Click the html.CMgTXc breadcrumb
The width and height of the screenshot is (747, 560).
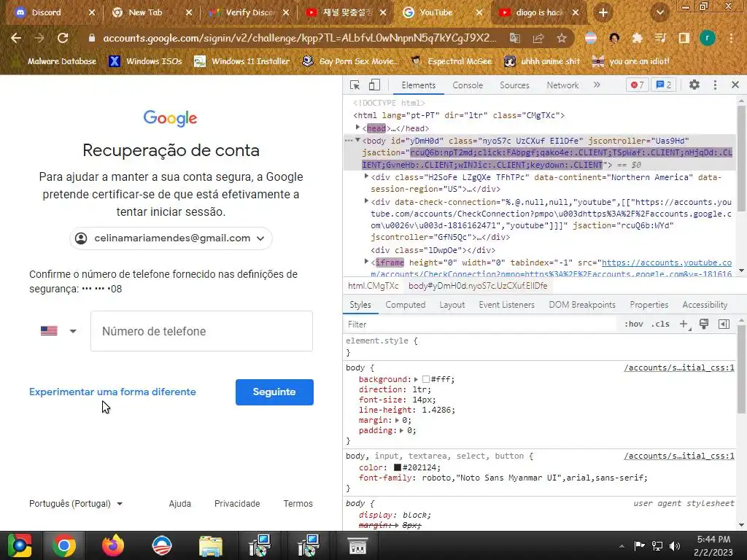coord(373,286)
